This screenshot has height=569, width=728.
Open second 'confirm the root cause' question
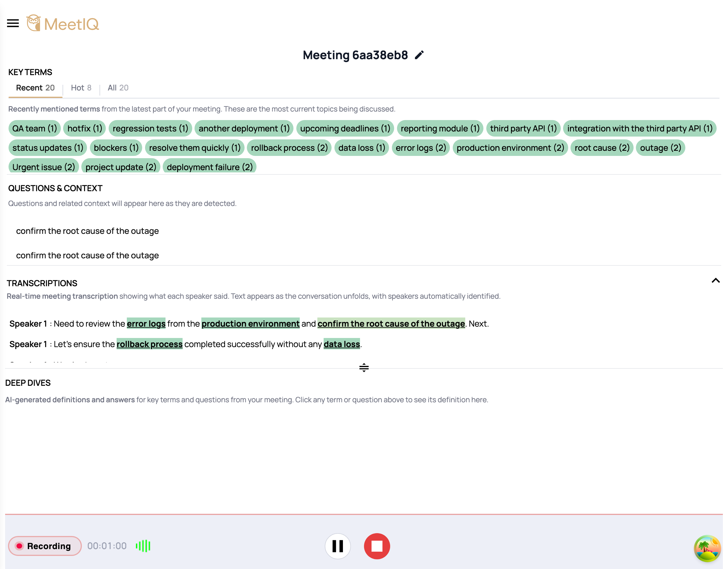87,255
